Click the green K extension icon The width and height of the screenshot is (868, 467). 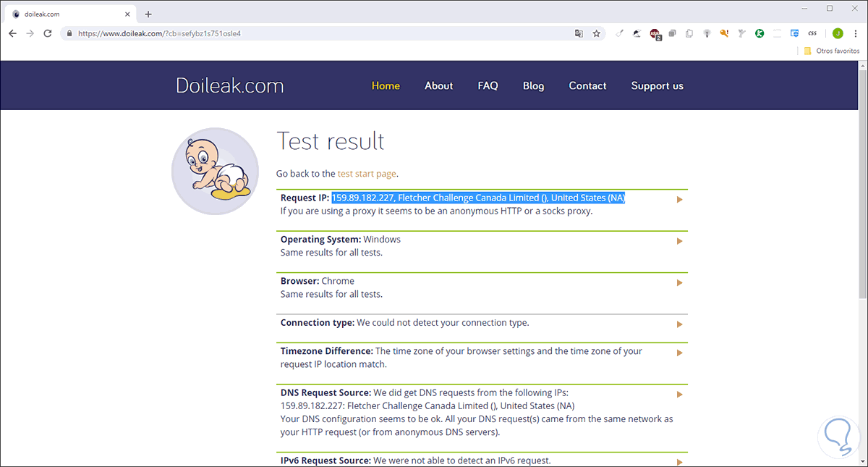click(x=759, y=33)
